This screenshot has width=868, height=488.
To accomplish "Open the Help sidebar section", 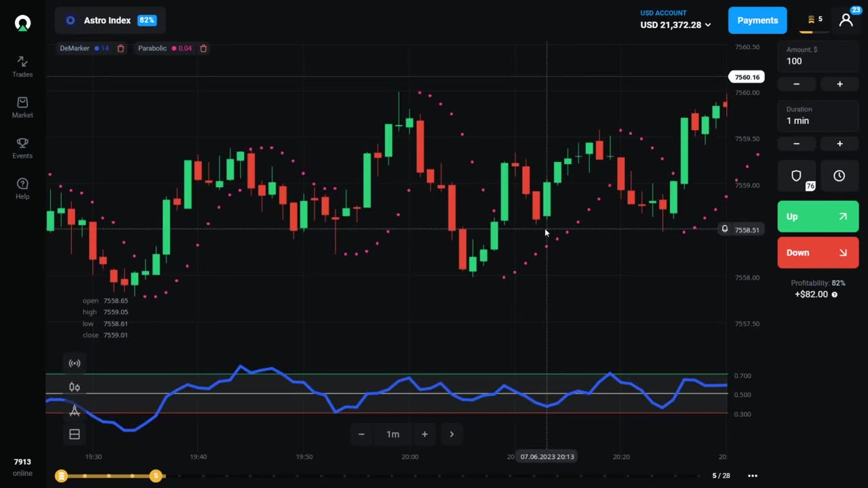I will [22, 188].
